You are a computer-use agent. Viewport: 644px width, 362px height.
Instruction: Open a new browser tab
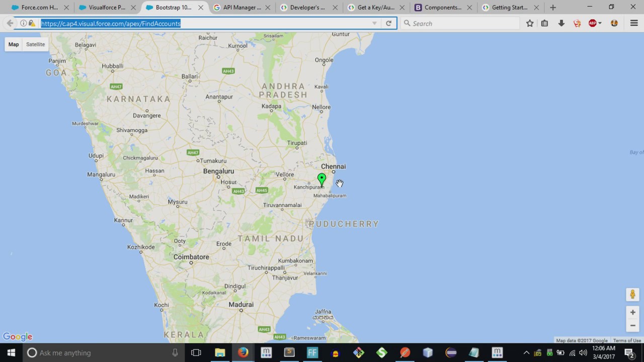click(553, 8)
